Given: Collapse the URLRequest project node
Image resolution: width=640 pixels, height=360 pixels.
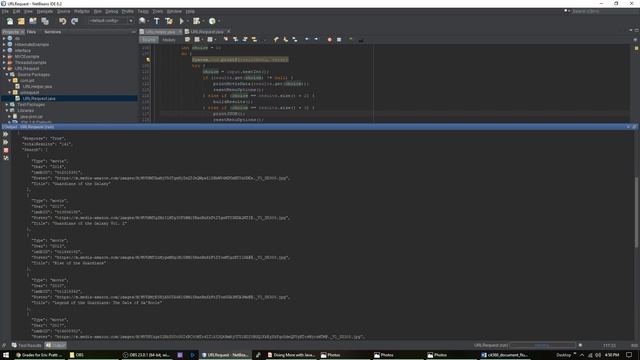Looking at the screenshot, I should click(4, 69).
